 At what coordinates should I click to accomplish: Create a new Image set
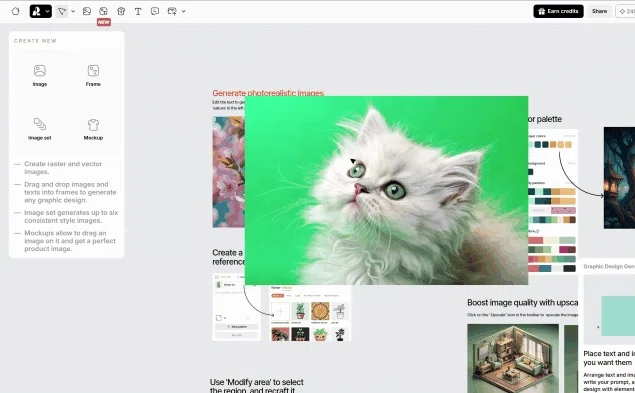(x=40, y=129)
